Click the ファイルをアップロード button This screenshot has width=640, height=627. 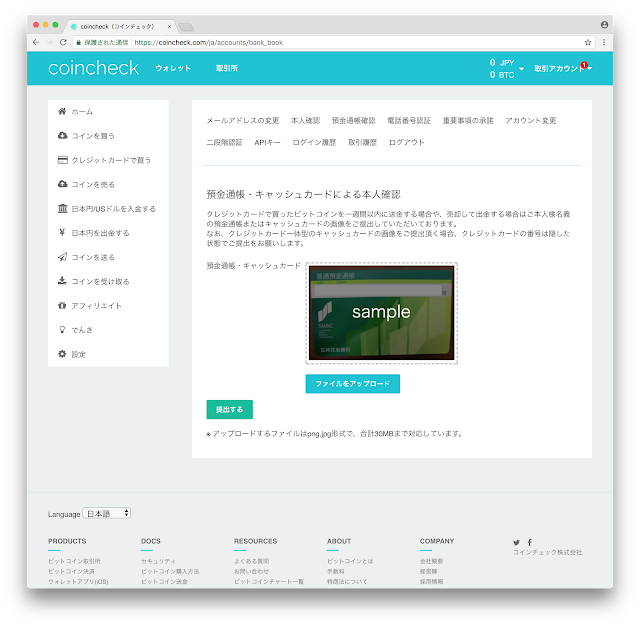coord(353,384)
